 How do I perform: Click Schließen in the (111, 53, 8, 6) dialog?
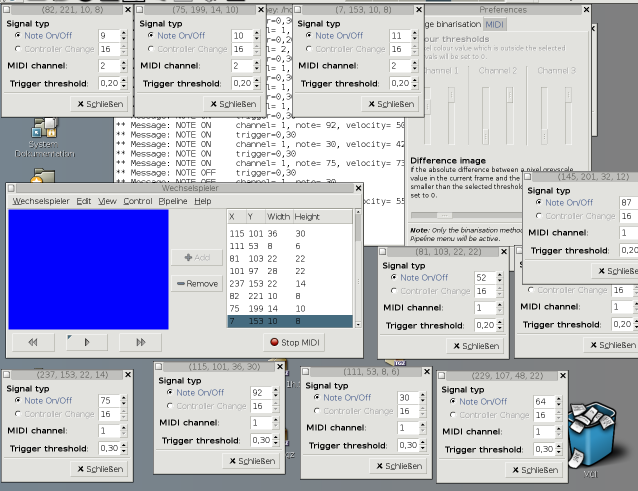391,466
